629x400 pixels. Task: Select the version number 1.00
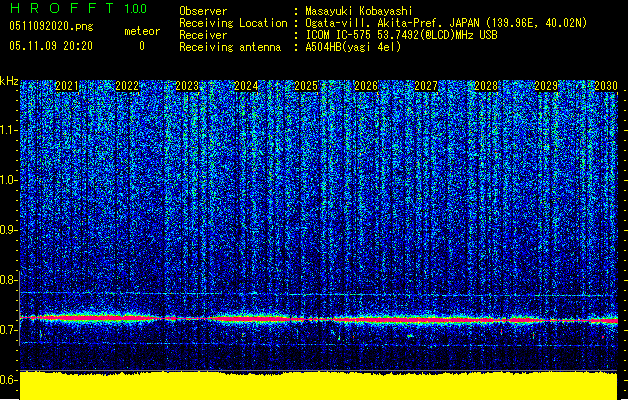(136, 9)
